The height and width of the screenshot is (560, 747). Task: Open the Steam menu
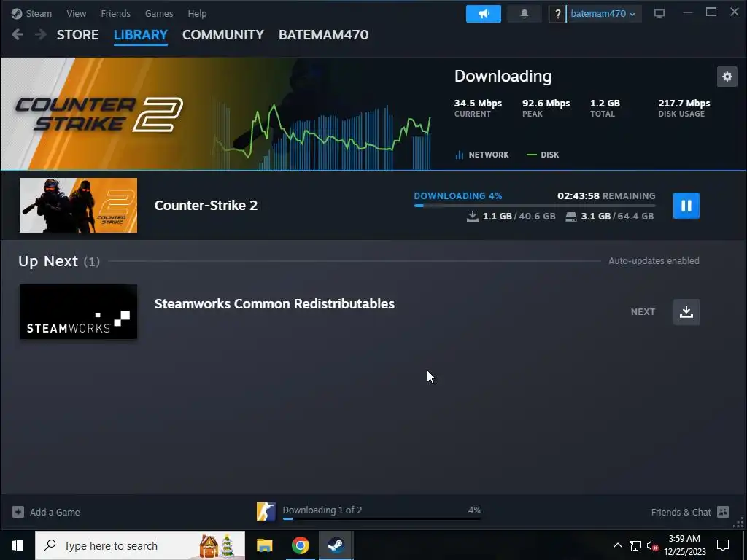pyautogui.click(x=39, y=13)
